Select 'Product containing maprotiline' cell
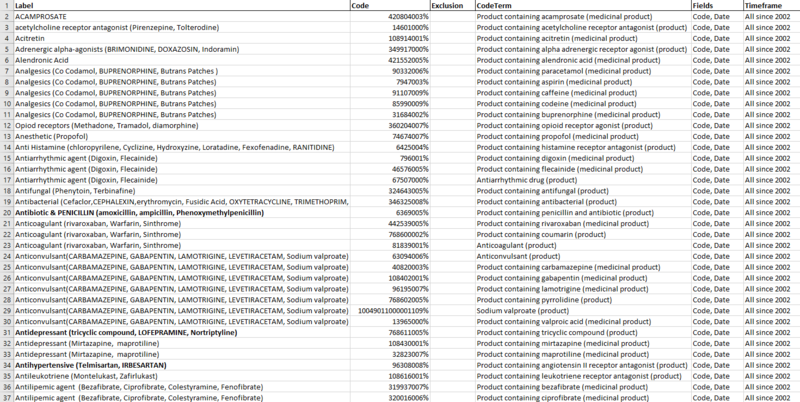Screen dimensions: 800x402 point(583,355)
